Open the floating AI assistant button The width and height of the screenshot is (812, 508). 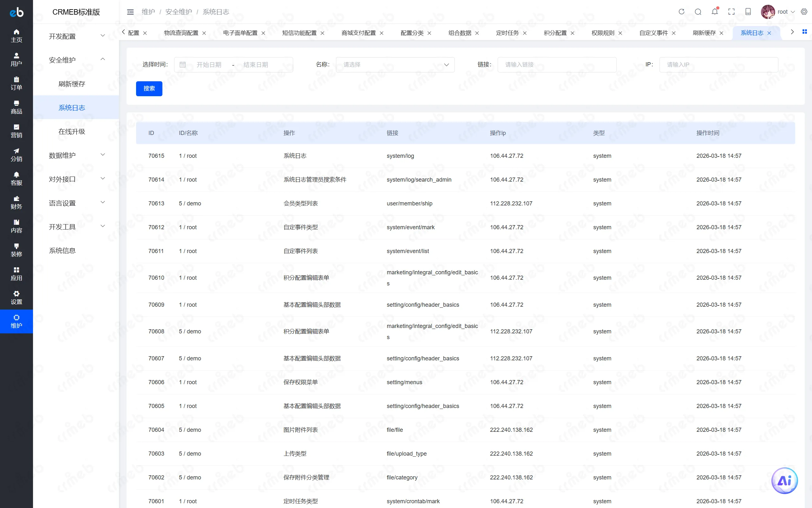click(784, 481)
